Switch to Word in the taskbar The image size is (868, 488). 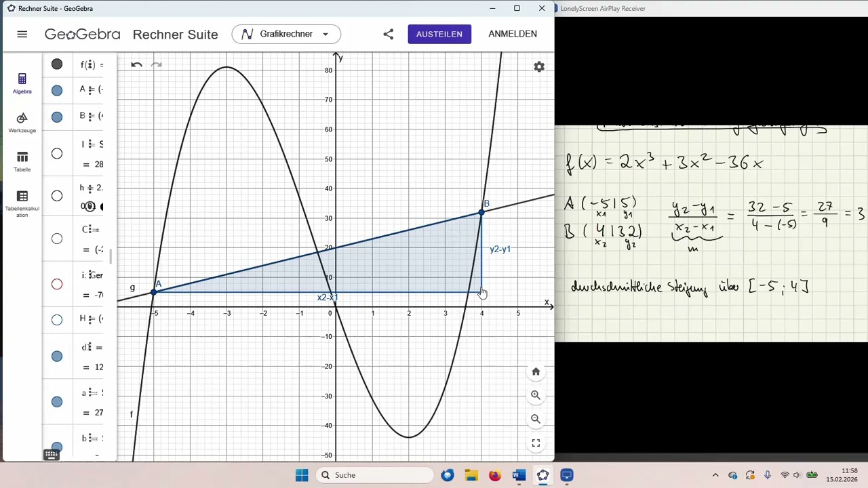[x=519, y=475]
